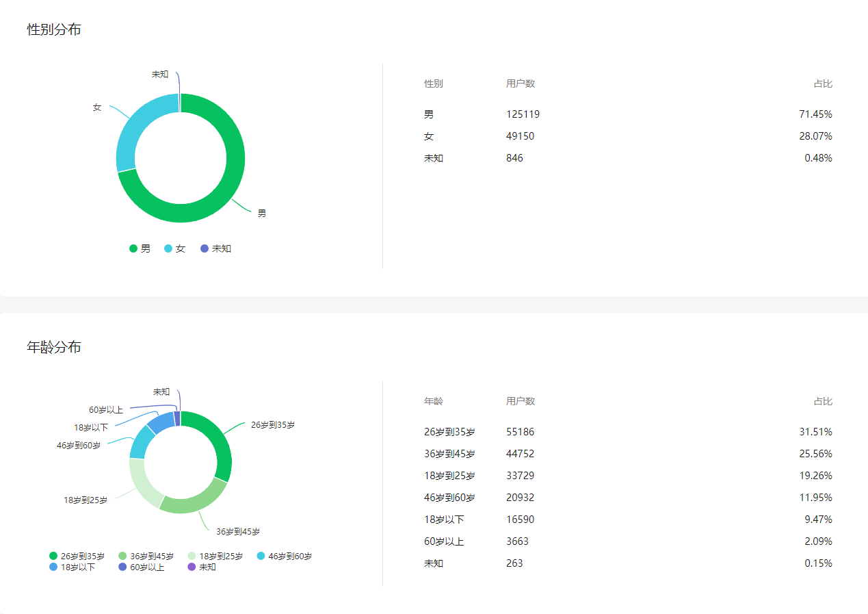Select user count 49150
Screen dimensions: 868x614
tap(521, 136)
